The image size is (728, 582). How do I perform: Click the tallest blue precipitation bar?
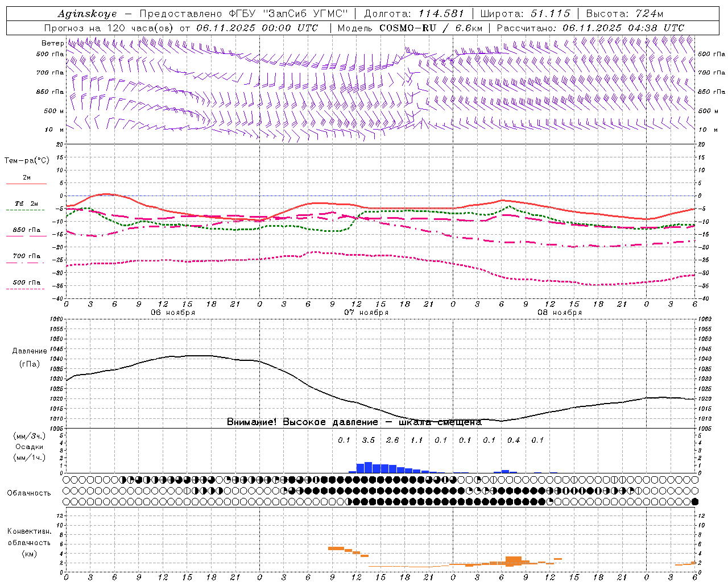(x=368, y=467)
